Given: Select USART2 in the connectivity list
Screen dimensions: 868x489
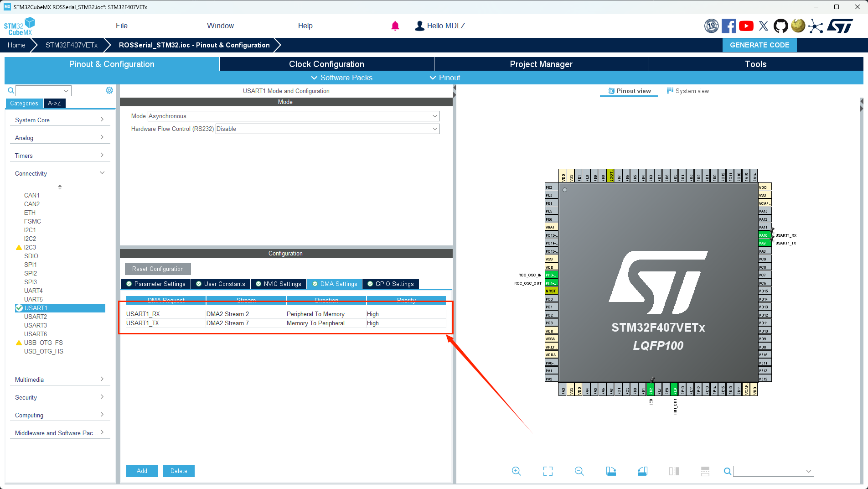Looking at the screenshot, I should (36, 317).
